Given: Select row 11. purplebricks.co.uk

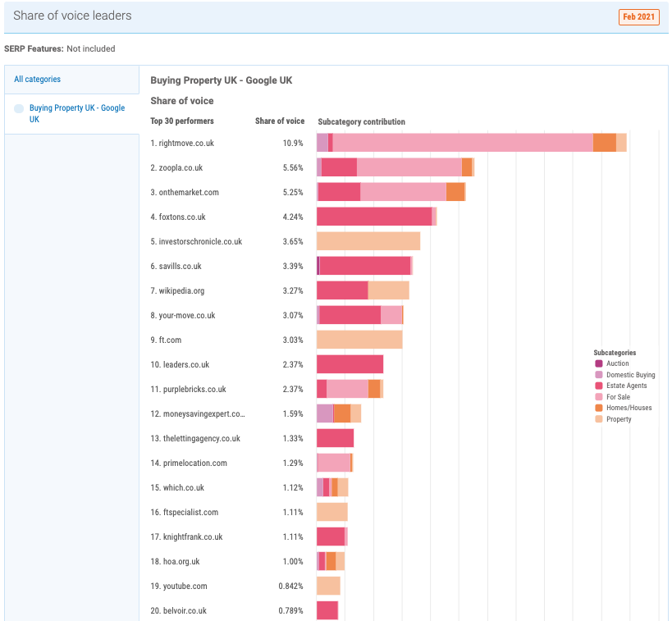Looking at the screenshot, I should [188, 389].
